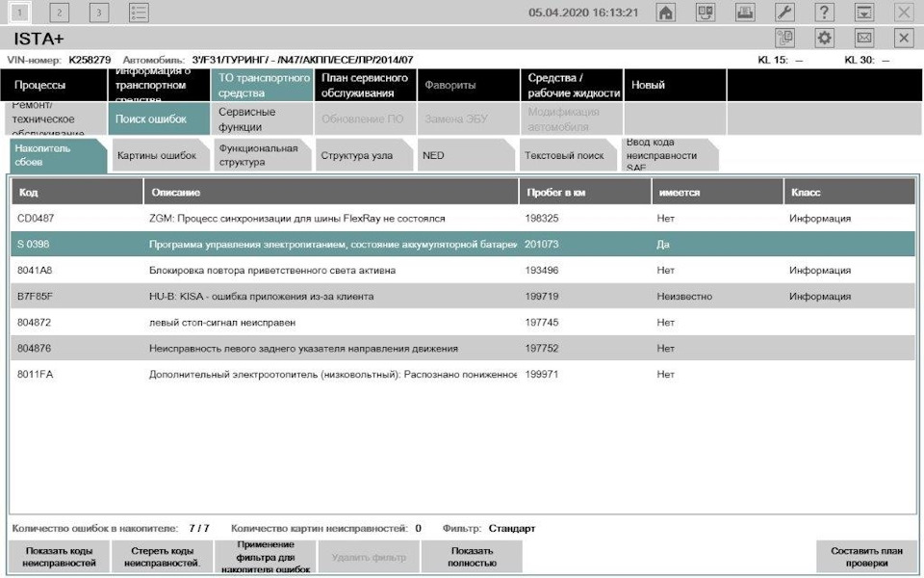
Task: Open Средства / рабочие жидкости menu
Action: 572,85
